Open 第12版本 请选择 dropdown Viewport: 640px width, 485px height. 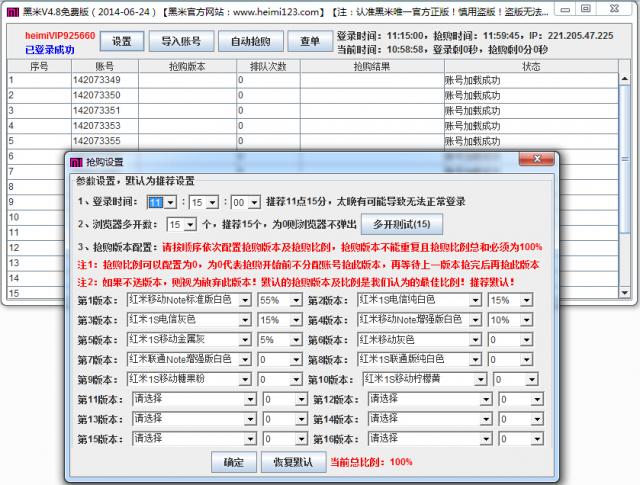[x=430, y=399]
